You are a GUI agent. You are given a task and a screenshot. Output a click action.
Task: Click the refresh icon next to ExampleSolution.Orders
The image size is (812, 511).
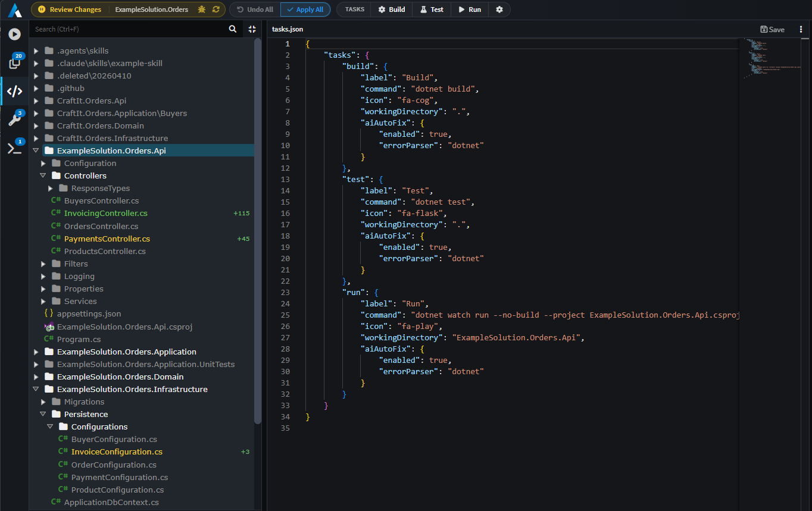pyautogui.click(x=216, y=10)
